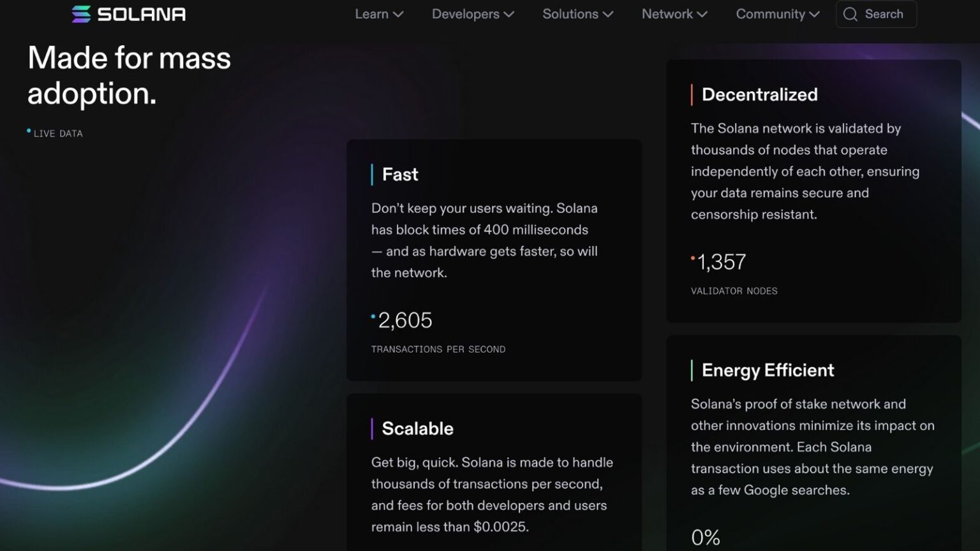Click the purple accent bar beside Scalable
This screenshot has width=980, height=551.
coord(373,428)
